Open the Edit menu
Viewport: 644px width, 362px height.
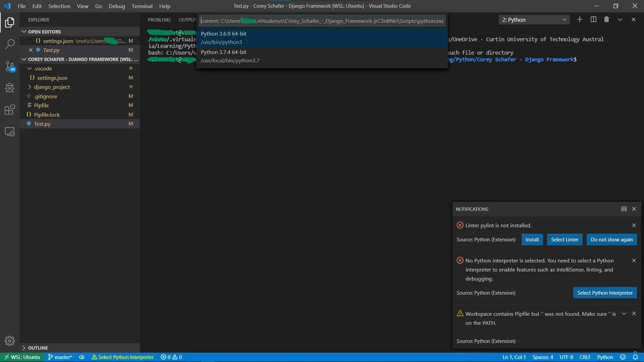click(37, 6)
